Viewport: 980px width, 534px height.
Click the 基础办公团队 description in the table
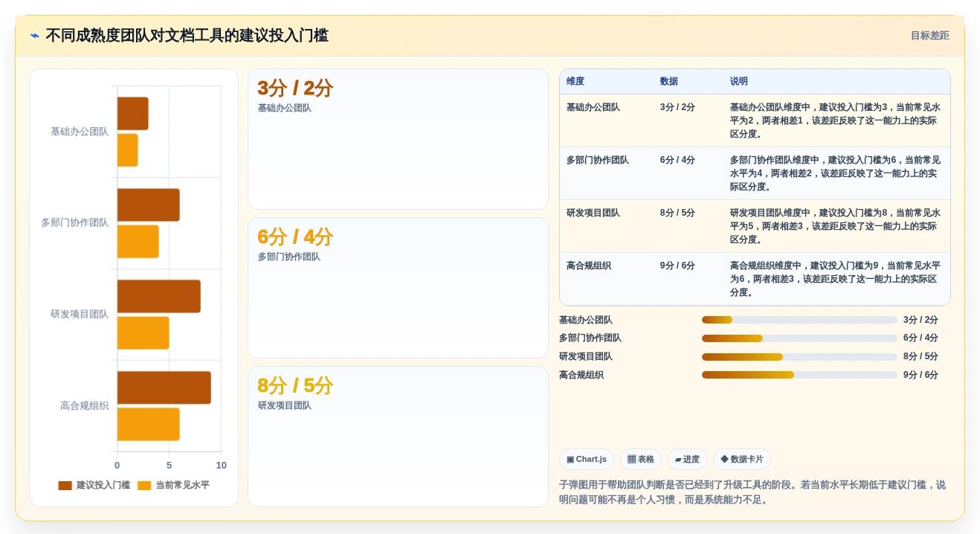[835, 120]
